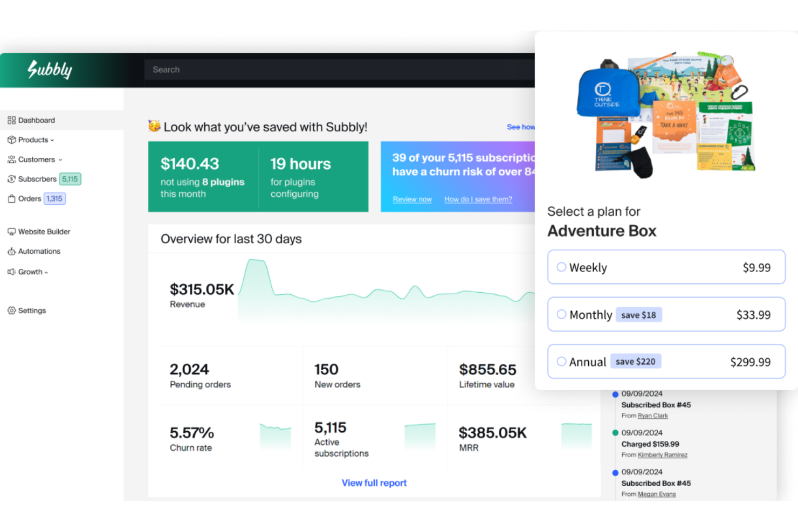
Task: Open the Website Builder icon
Action: (x=11, y=231)
